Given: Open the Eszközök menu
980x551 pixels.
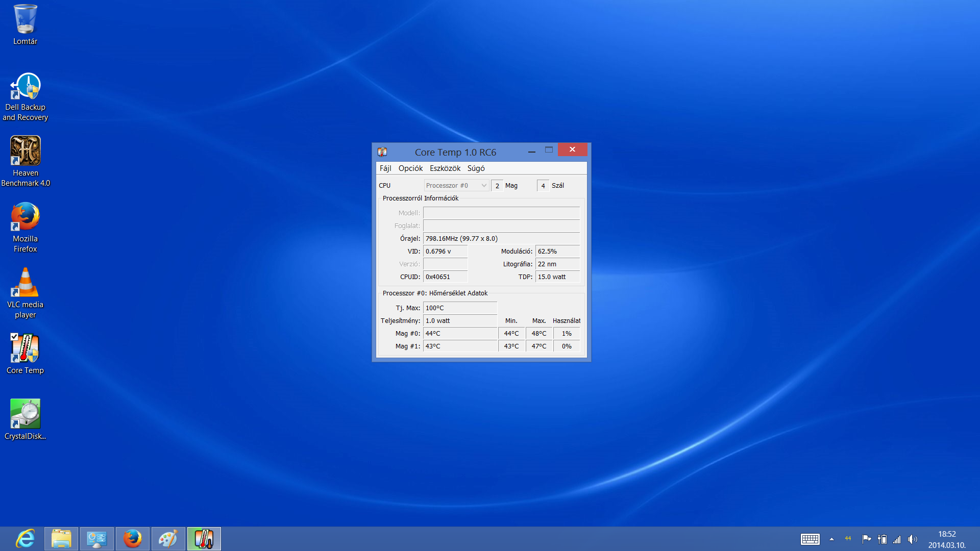Looking at the screenshot, I should coord(445,168).
